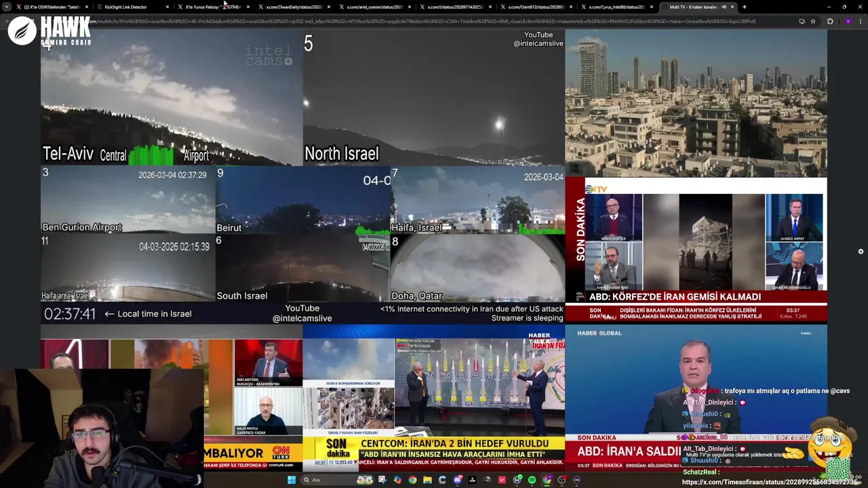Click the SchatzReal chat username
Viewport: 868px width, 488px height.
click(x=701, y=472)
